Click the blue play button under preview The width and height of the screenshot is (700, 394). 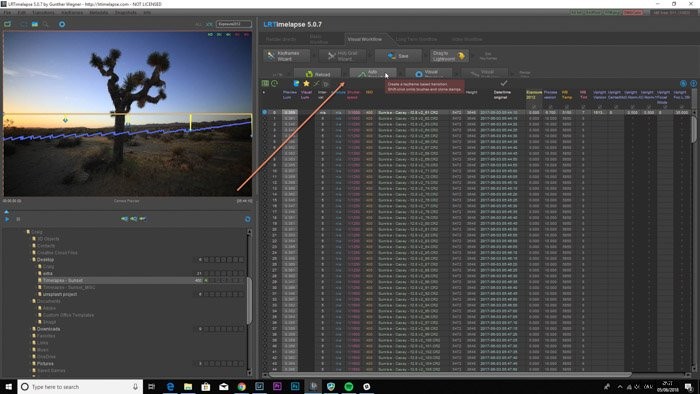click(7, 219)
